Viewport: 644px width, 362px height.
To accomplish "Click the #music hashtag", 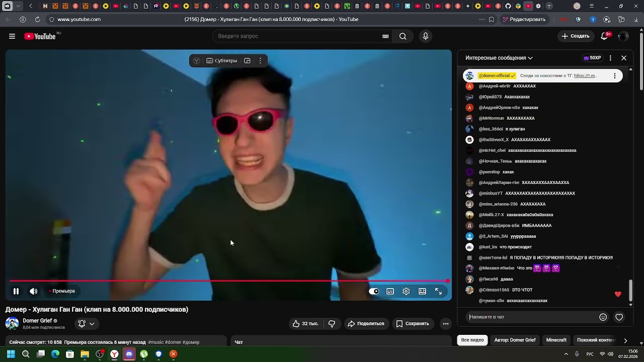I will [x=155, y=342].
